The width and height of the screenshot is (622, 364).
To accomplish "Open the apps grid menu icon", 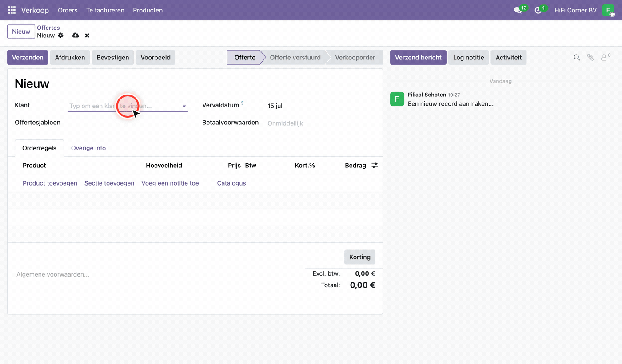I will (12, 10).
